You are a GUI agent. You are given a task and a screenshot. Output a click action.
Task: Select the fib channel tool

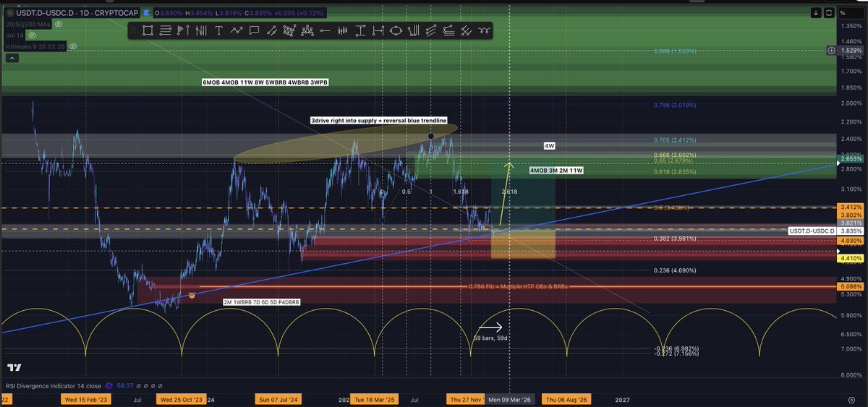pyautogui.click(x=431, y=30)
